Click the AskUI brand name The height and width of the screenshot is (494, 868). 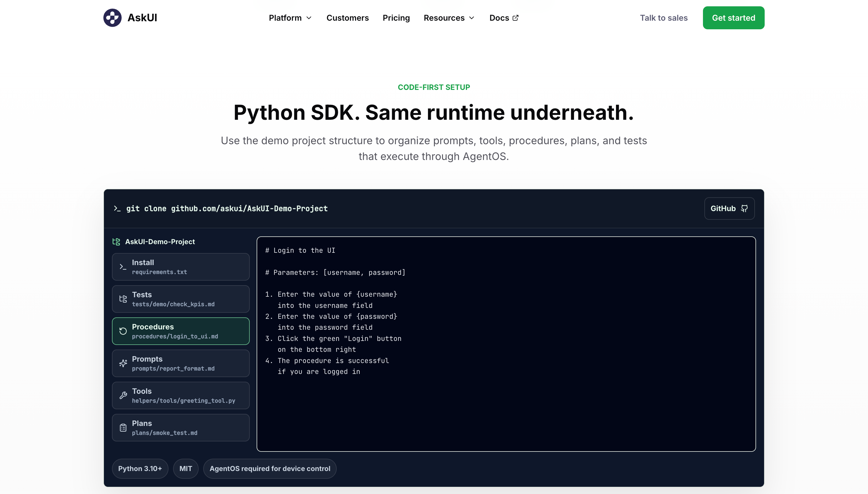point(142,18)
